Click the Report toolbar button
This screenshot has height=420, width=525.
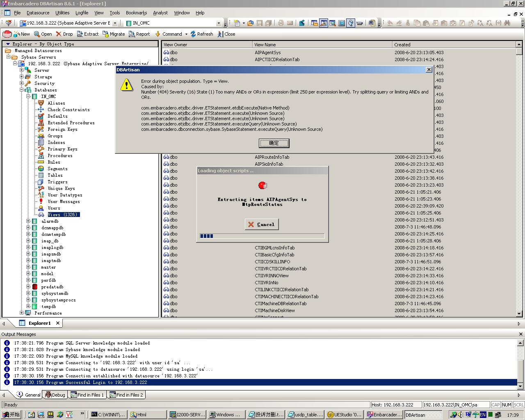pos(139,34)
